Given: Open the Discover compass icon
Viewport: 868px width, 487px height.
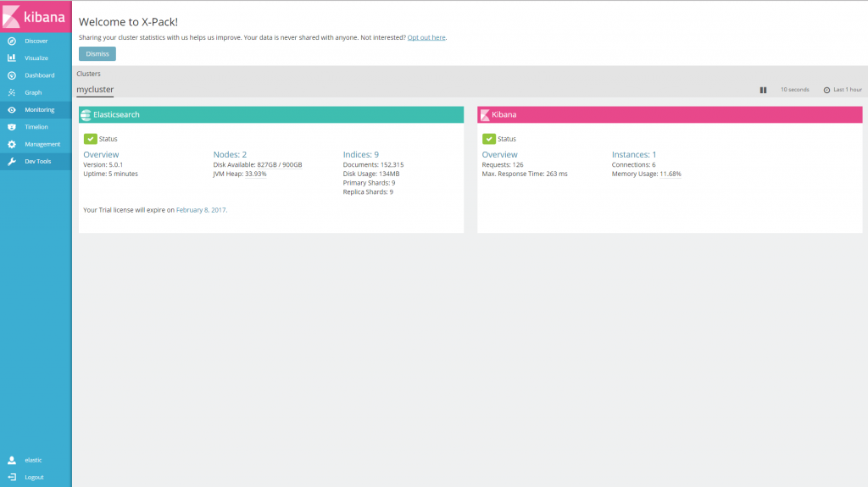Looking at the screenshot, I should 12,41.
